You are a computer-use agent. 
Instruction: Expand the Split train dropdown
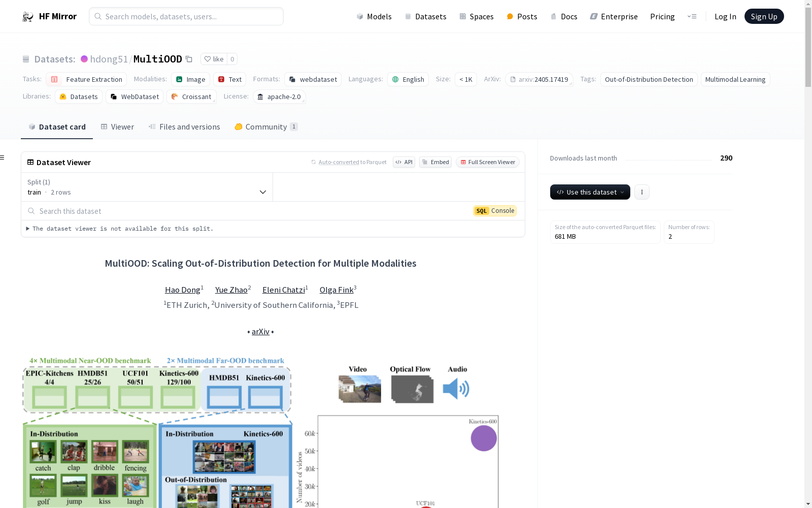[x=147, y=187]
